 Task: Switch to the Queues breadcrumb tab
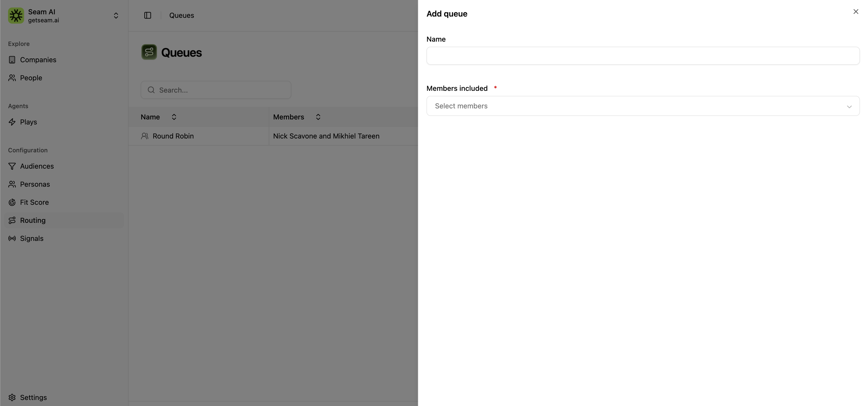click(182, 15)
